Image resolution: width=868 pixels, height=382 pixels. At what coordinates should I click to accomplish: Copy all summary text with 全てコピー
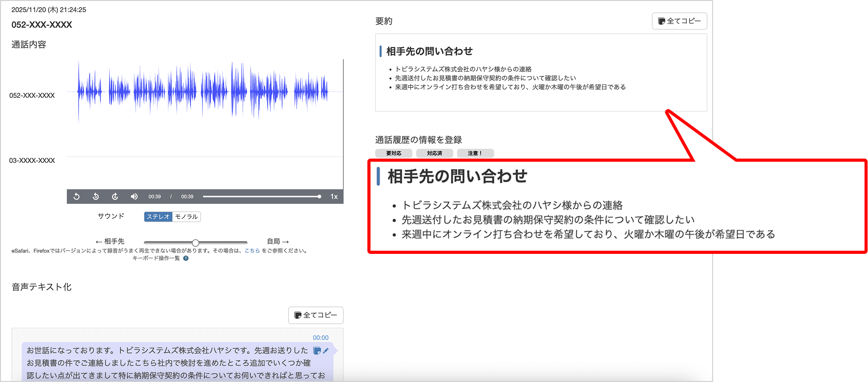point(679,21)
